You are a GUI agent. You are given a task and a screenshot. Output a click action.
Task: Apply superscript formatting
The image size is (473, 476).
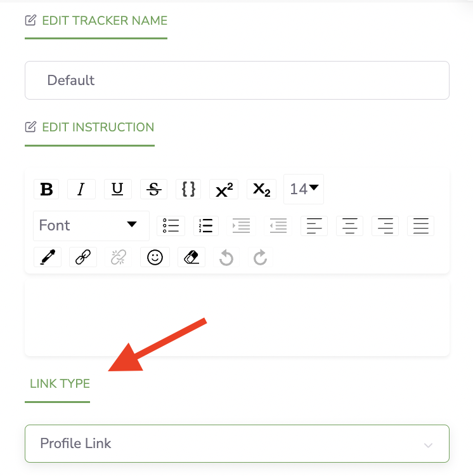224,189
